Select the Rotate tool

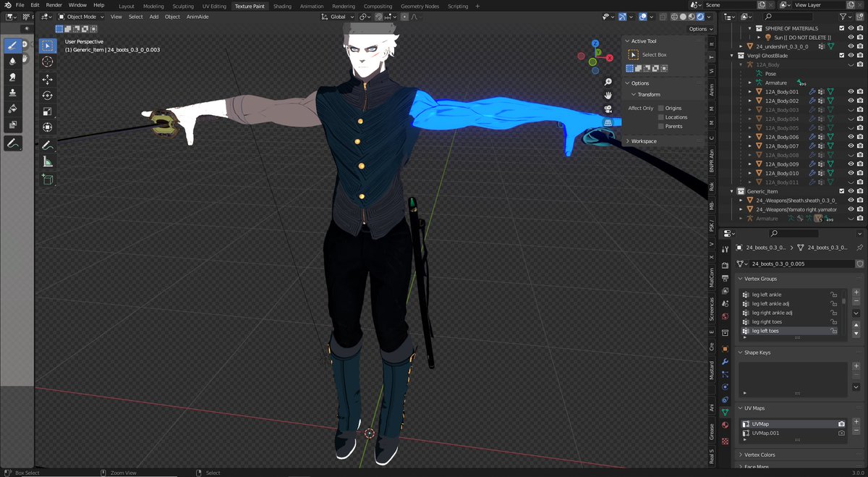[47, 94]
